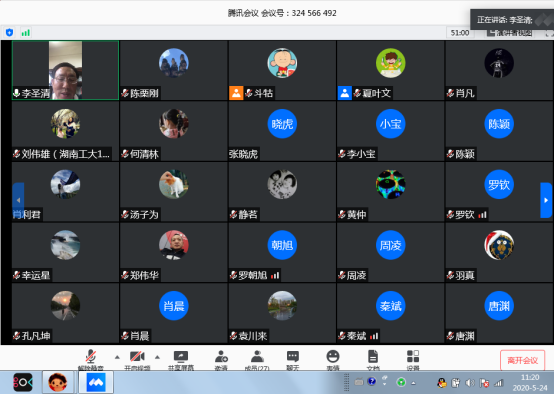This screenshot has height=395, width=554.
Task: Check the green network signal icon
Action: pos(26,33)
